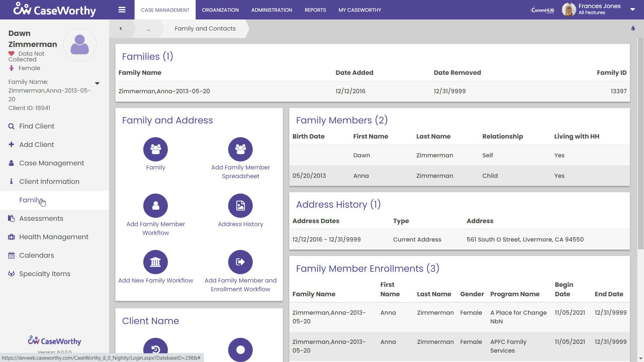Select the Add New Family Workflow bank icon

click(x=155, y=262)
